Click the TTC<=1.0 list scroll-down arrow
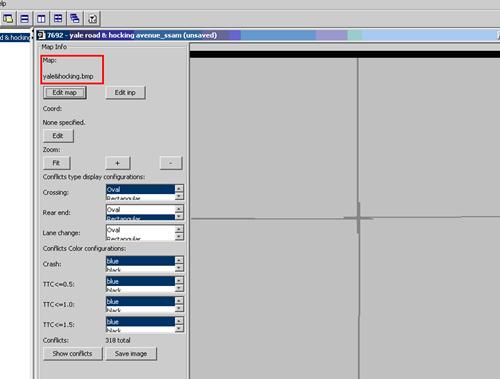The height and width of the screenshot is (379, 500). click(179, 309)
